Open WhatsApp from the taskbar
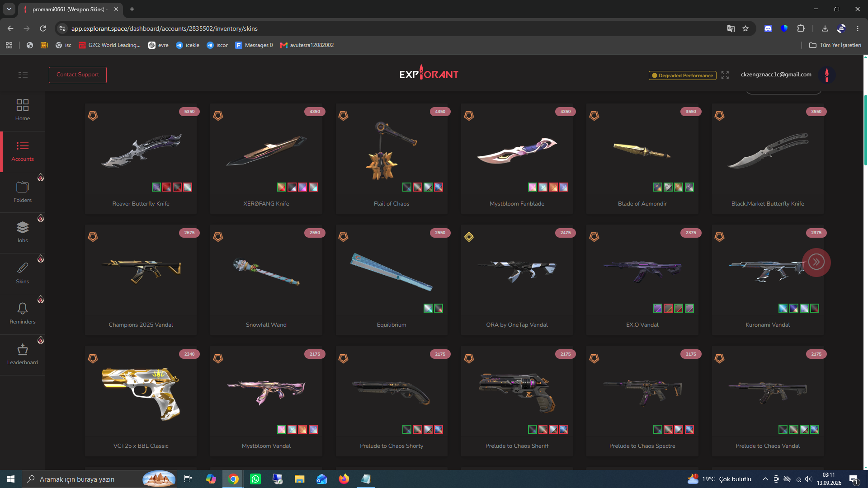The height and width of the screenshot is (488, 868). tap(255, 479)
